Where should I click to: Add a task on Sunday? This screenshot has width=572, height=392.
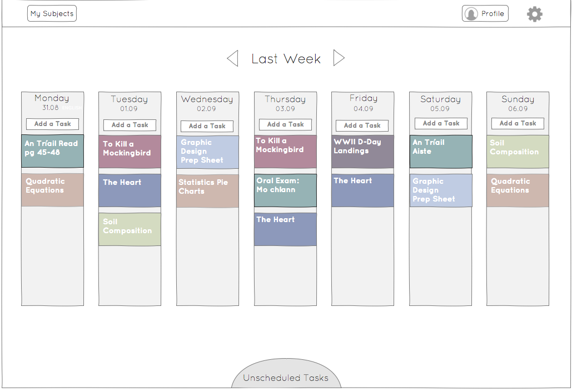[518, 123]
